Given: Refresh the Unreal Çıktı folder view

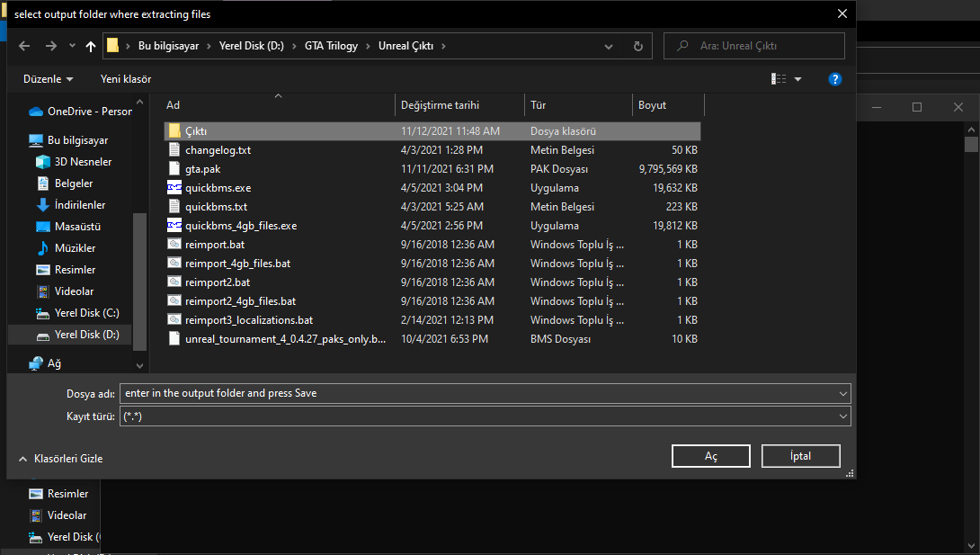Looking at the screenshot, I should click(638, 46).
